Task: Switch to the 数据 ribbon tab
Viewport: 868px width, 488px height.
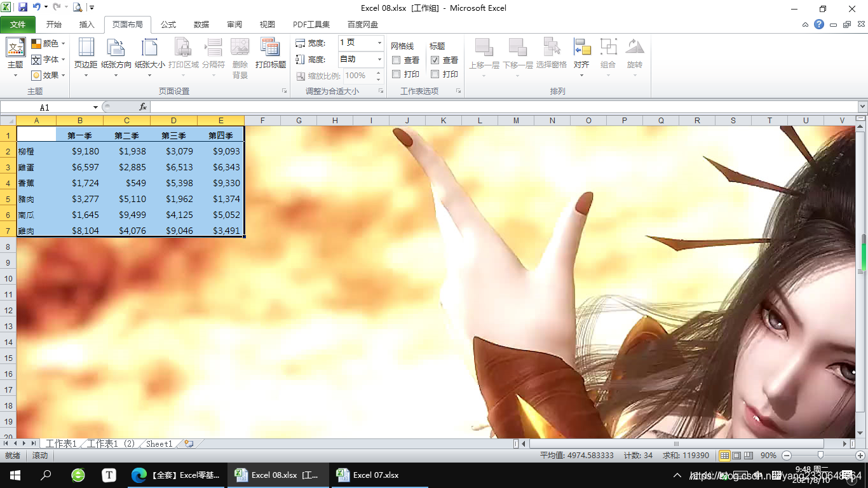Action: (x=201, y=24)
